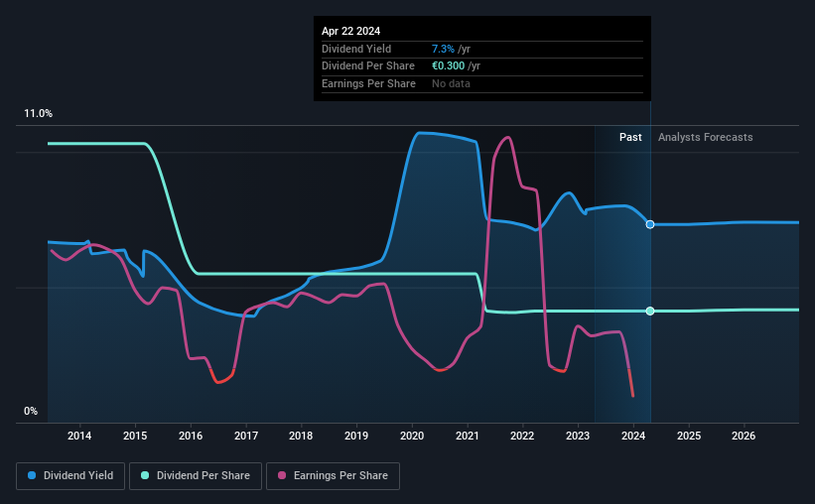Click the 2026 x-axis label
The height and width of the screenshot is (504, 815).
(744, 436)
